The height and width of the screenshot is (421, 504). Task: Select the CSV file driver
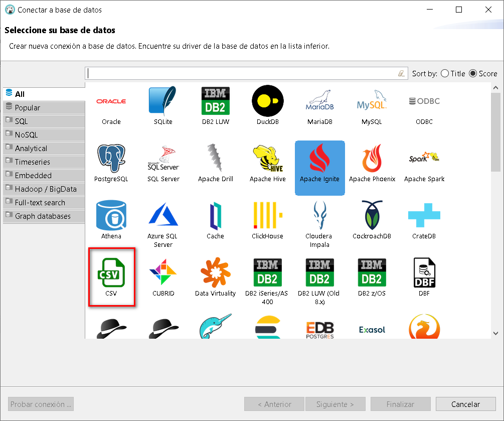click(x=111, y=277)
